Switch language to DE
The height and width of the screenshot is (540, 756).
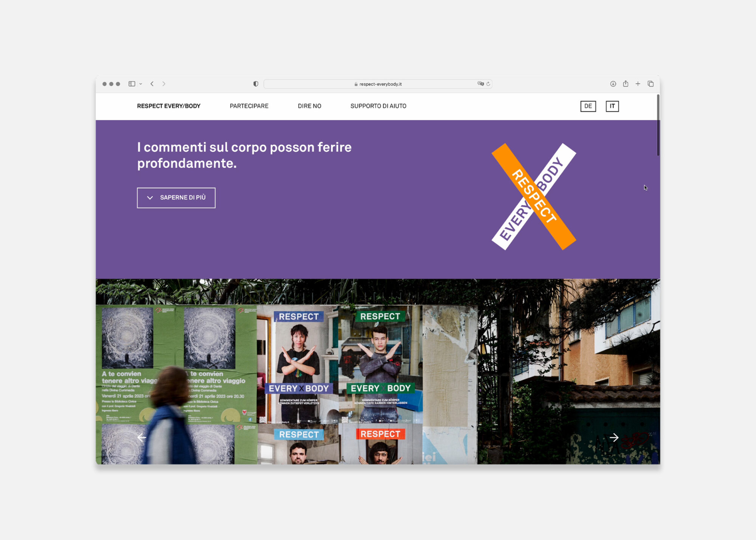click(x=588, y=106)
